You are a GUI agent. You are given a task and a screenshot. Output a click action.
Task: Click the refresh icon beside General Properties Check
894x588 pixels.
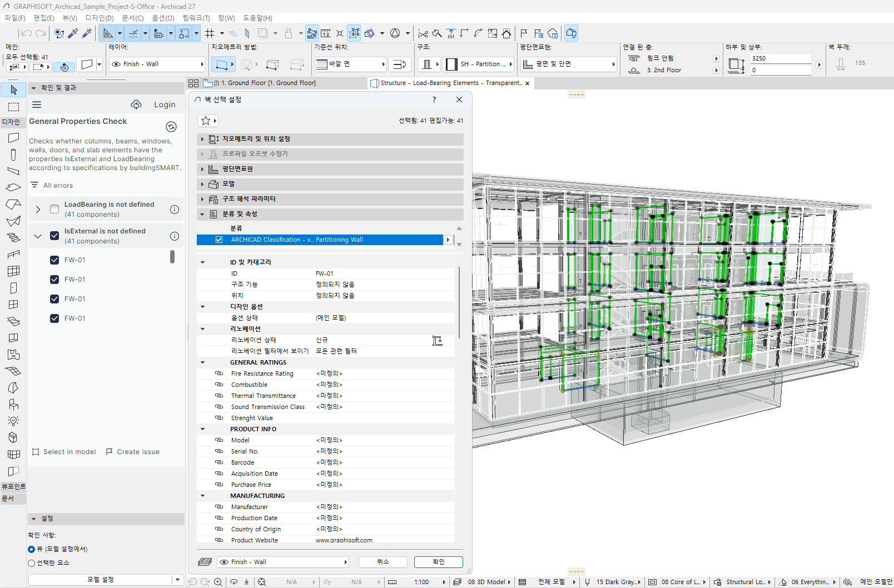coord(171,127)
